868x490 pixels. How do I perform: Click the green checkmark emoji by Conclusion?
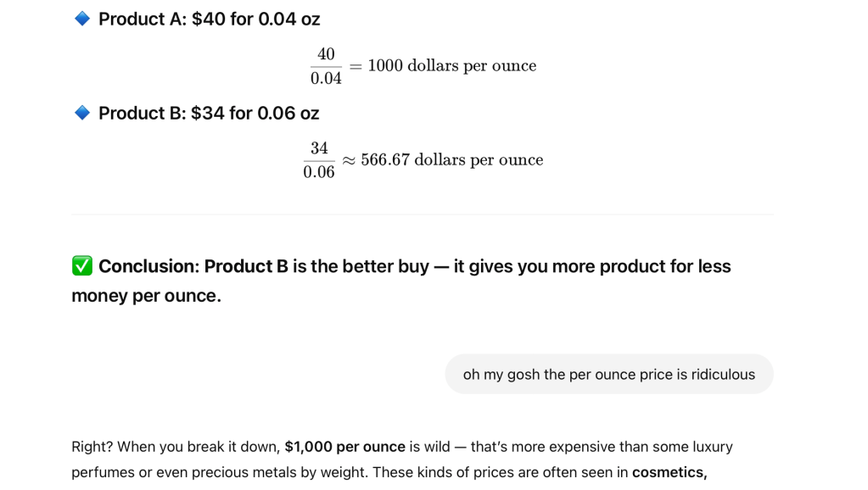point(82,266)
